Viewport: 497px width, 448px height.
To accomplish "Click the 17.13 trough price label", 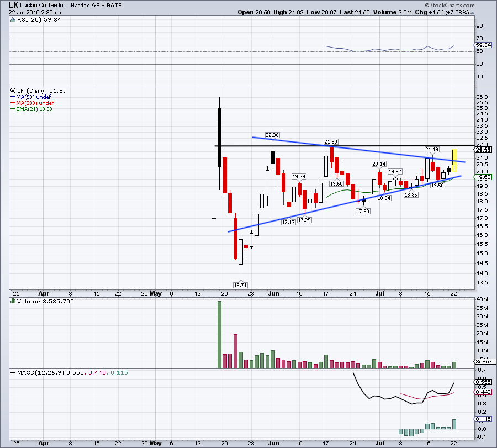I will 288,222.
